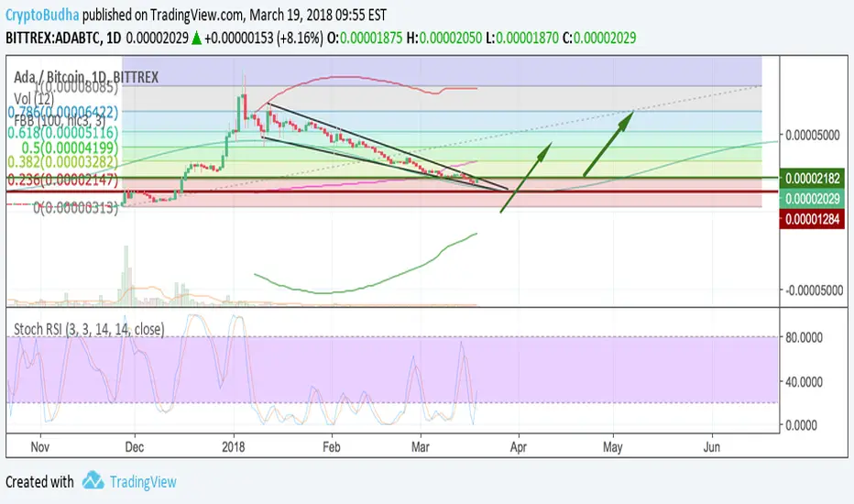The image size is (854, 504).
Task: Click the 0.5 Fibonacci level label
Action: point(70,148)
